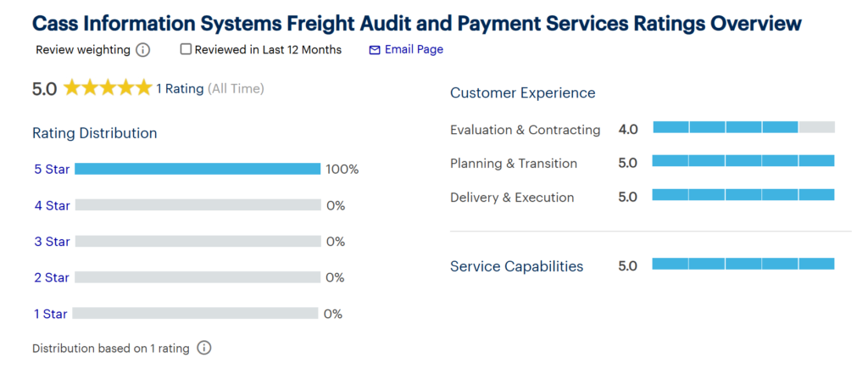This screenshot has width=868, height=385.
Task: Click the Rating Distribution heading
Action: click(94, 133)
